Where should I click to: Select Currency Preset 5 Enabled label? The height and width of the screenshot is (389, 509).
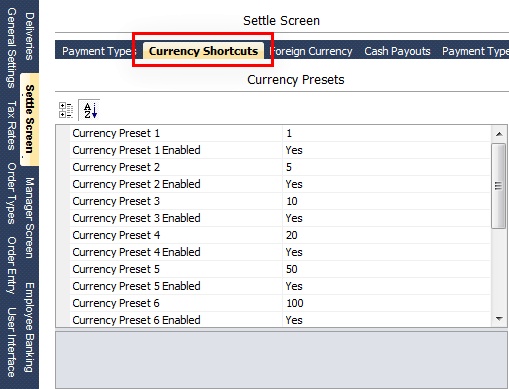[x=136, y=286]
